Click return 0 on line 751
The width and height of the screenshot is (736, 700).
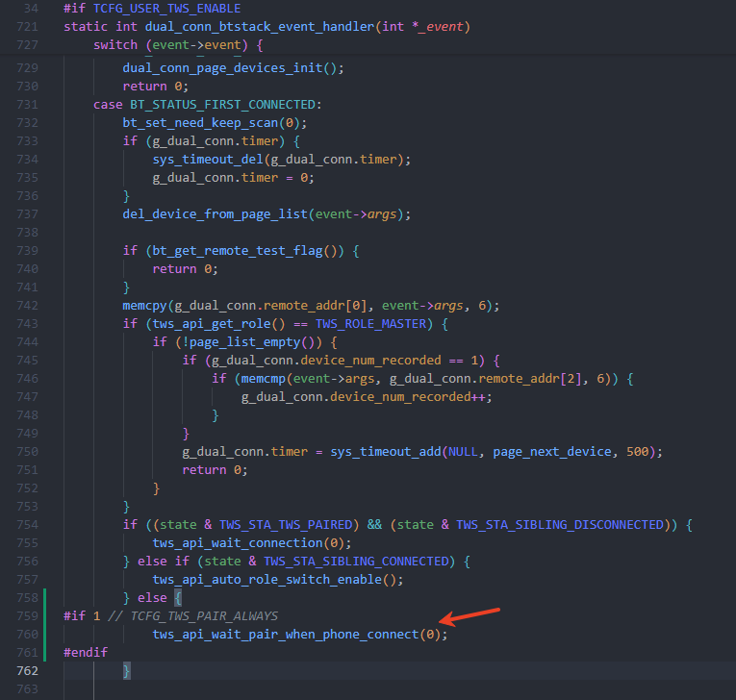pyautogui.click(x=215, y=470)
